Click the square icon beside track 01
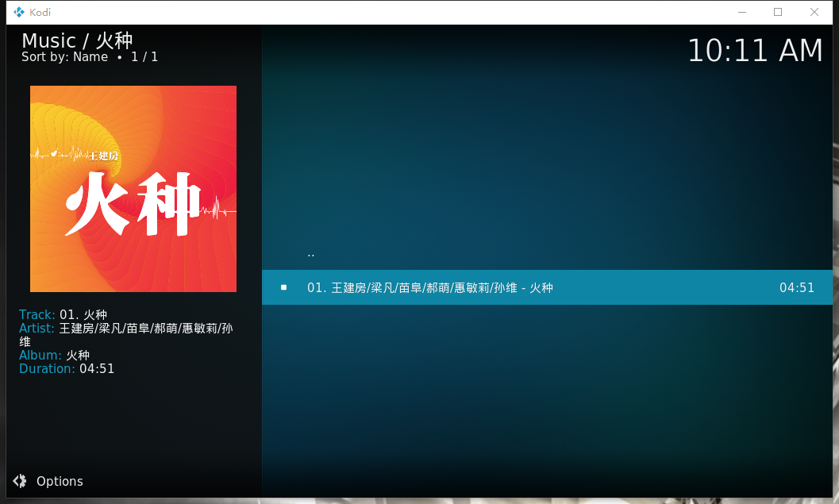 coord(283,287)
